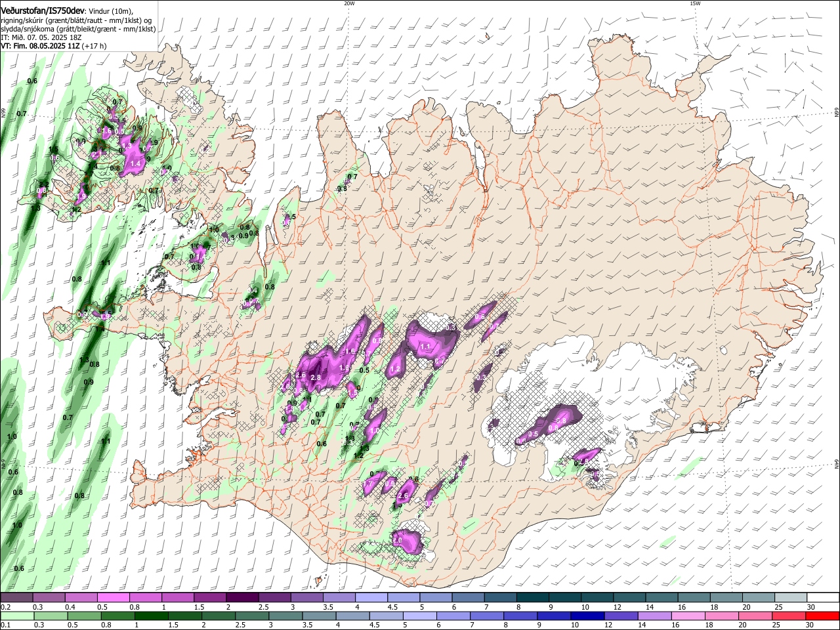840x630 pixels.
Task: Click the 'slydda/snjókoma' description line
Action: point(78,29)
